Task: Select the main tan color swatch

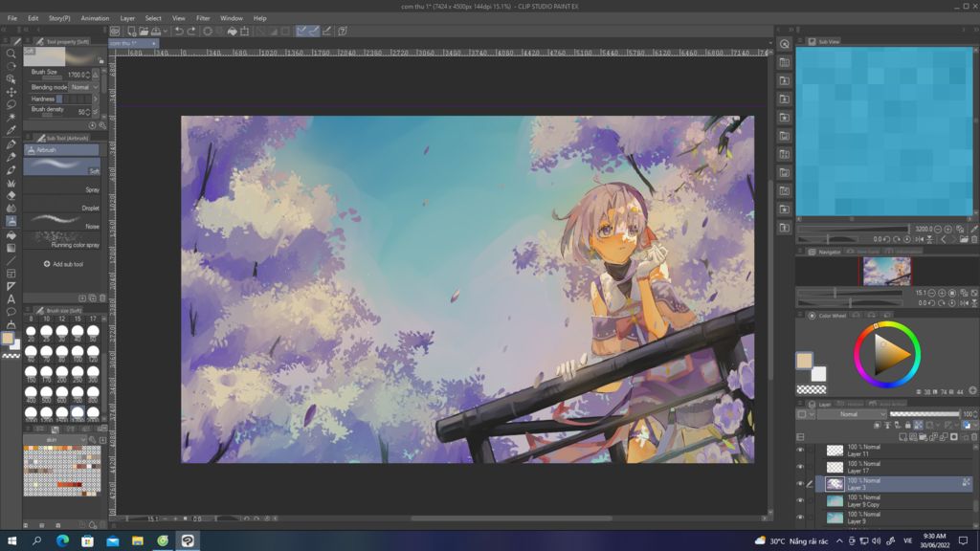Action: 804,360
